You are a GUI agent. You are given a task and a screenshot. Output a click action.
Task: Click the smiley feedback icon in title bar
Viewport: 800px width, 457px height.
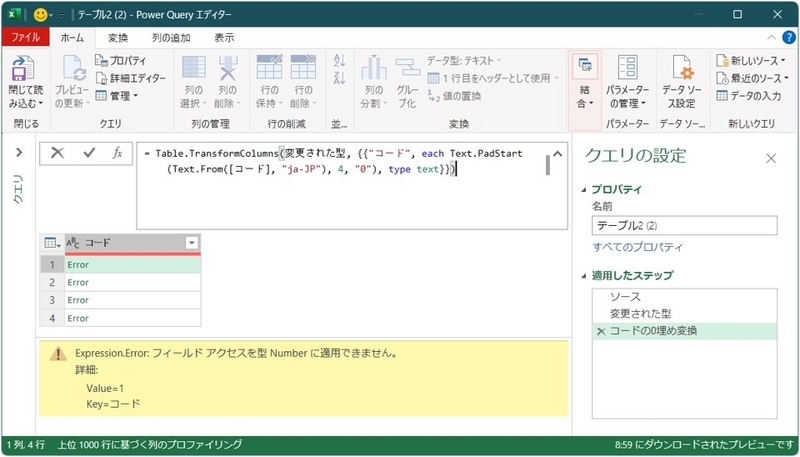[40, 15]
